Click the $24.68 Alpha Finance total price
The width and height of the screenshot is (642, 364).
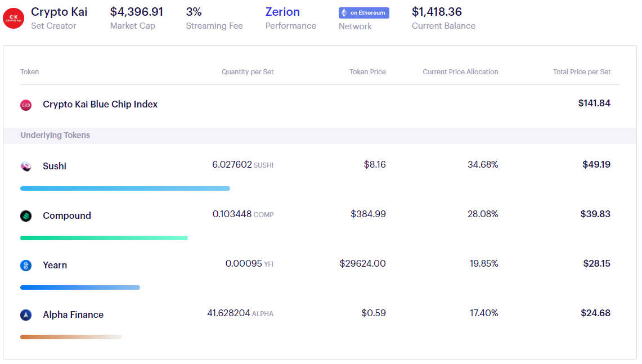596,313
